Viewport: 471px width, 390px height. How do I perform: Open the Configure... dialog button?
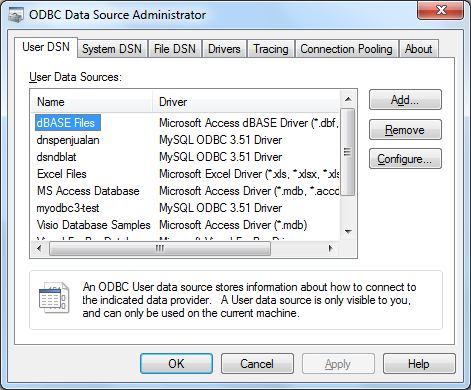click(405, 159)
